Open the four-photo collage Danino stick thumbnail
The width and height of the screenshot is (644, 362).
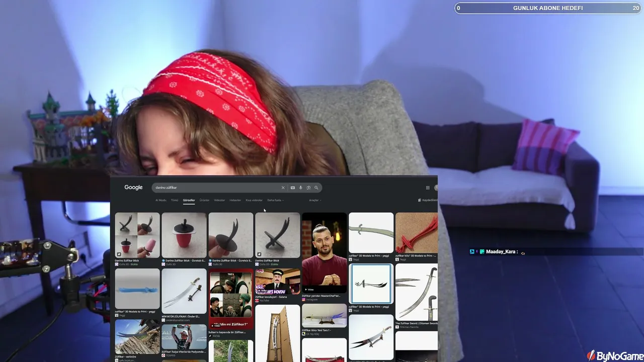[x=137, y=235]
